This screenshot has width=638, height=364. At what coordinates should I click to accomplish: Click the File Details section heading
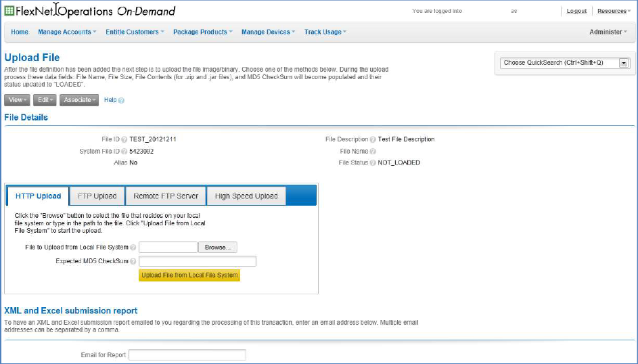(x=26, y=118)
